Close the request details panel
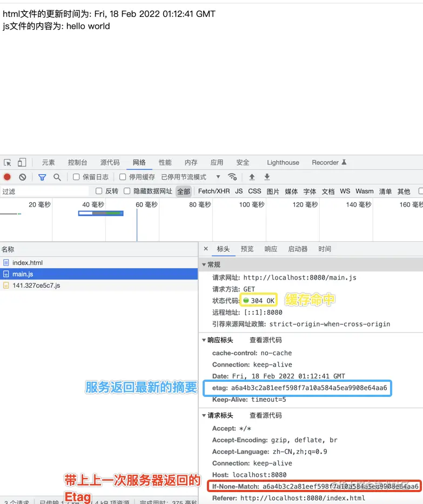Image resolution: width=423 pixels, height=504 pixels. click(206, 249)
